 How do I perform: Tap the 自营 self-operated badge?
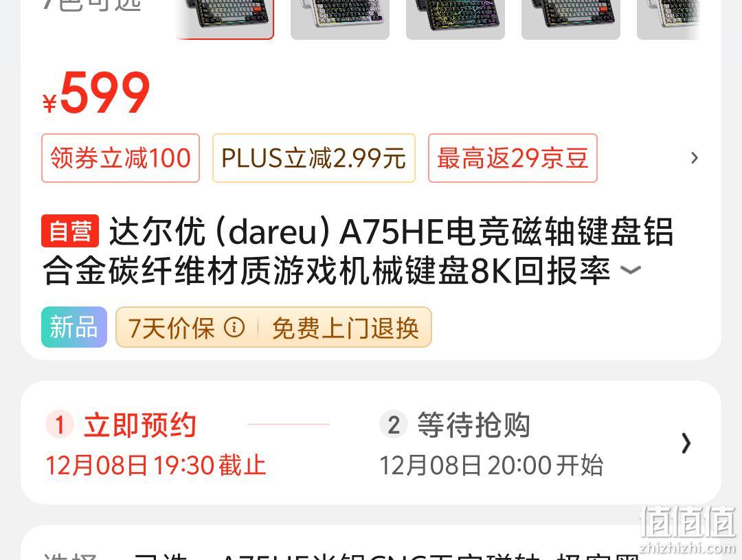70,231
